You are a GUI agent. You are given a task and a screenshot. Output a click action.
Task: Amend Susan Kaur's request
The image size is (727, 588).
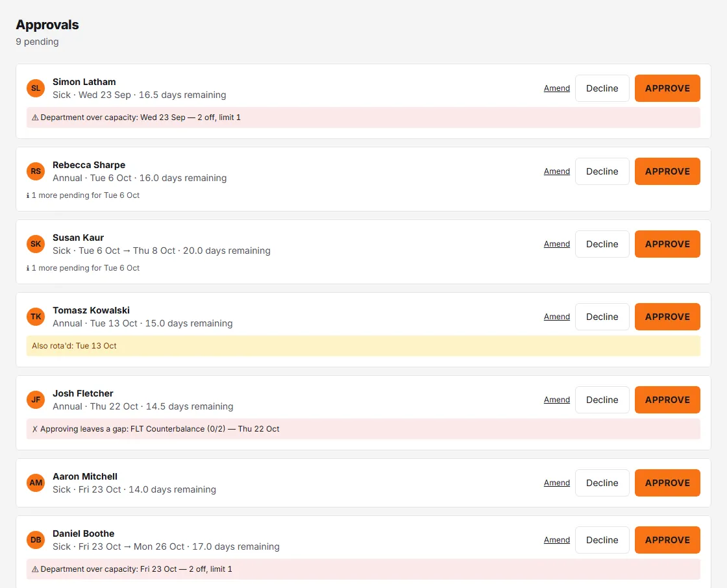(x=557, y=244)
